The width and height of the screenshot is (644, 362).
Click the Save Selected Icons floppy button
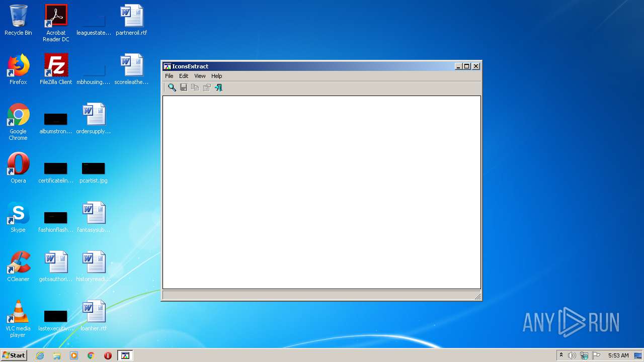[184, 87]
